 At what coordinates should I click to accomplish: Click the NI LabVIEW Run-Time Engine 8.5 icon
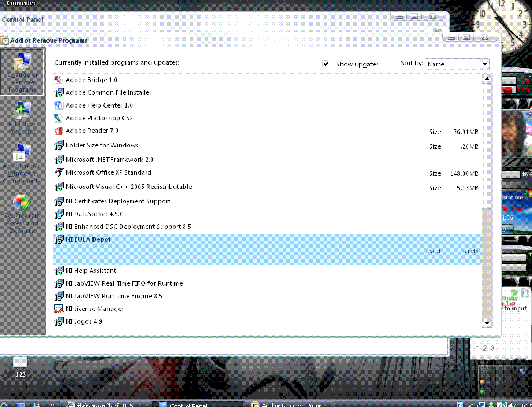click(59, 296)
